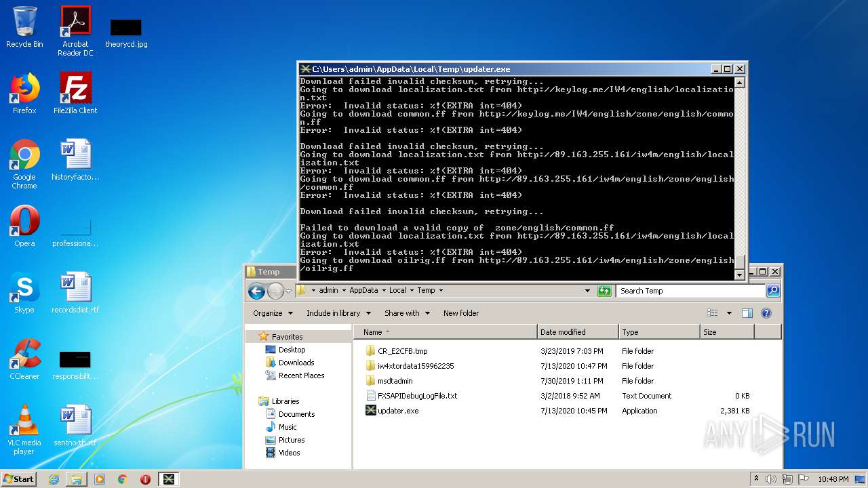Select recordsdiet.rtf desktop file
The height and width of the screenshot is (488, 868).
(x=75, y=293)
